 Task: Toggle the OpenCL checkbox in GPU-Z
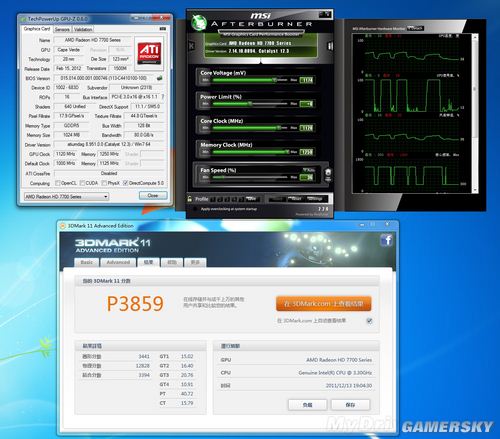tap(58, 183)
